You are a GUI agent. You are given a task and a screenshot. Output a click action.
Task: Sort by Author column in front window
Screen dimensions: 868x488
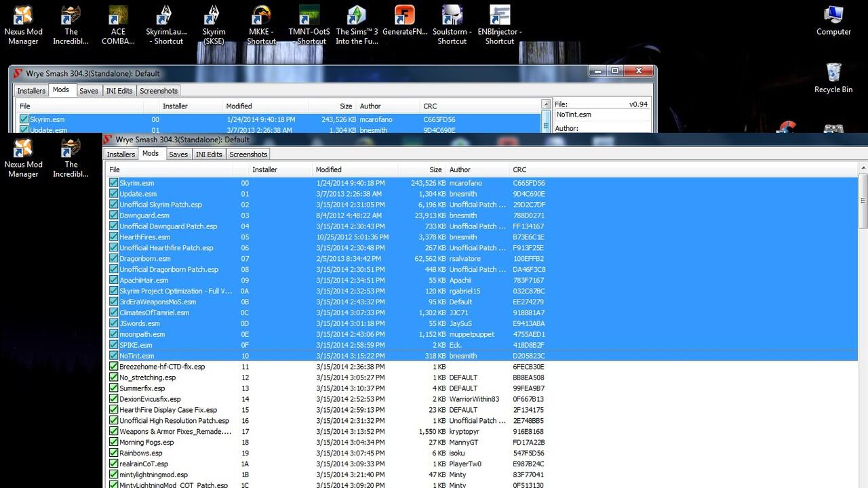tap(477, 169)
